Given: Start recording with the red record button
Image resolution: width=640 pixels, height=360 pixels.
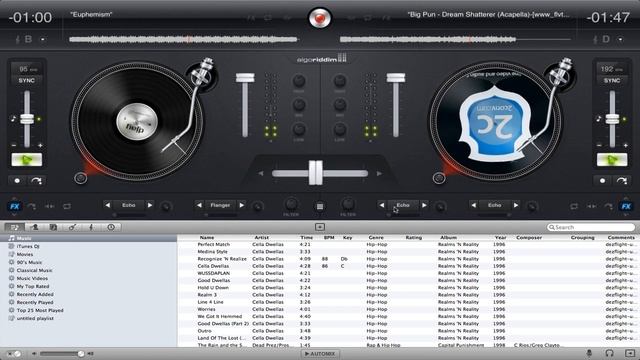Looking at the screenshot, I should pos(320,18).
